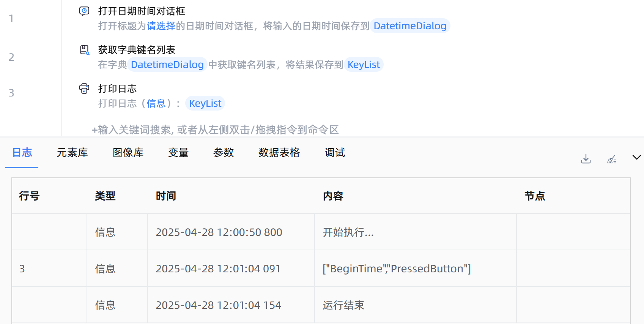This screenshot has height=324, width=644.
Task: Click the command keyword search field
Action: click(x=215, y=130)
